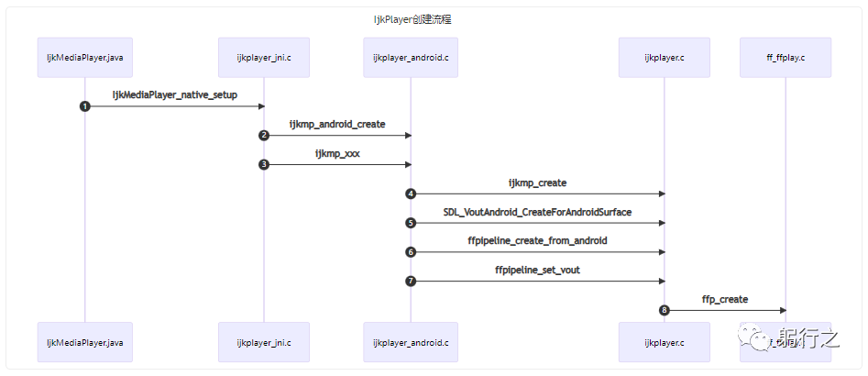Select the top ijkplayer_android.c participant box

pyautogui.click(x=411, y=58)
